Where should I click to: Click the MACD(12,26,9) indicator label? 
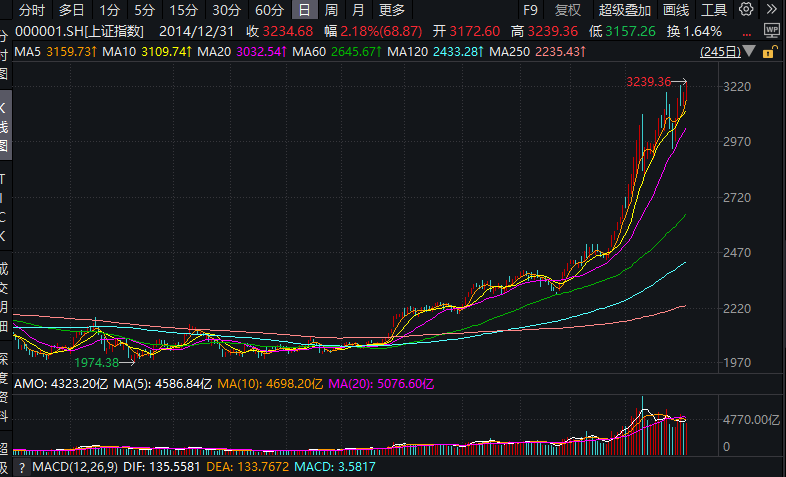[73, 467]
